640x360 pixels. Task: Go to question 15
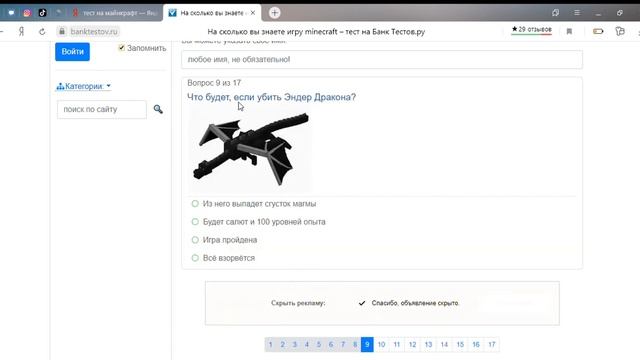(x=460, y=344)
